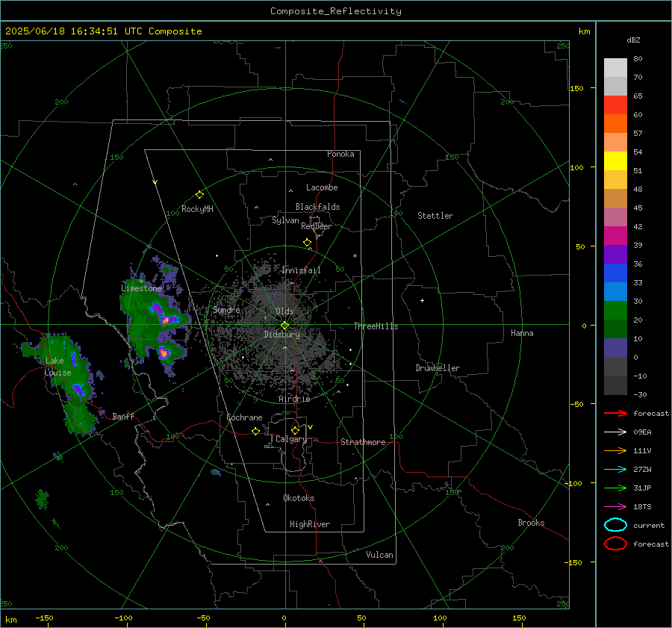Click the Sylvan label
Viewport: 672px width, 628px height.
click(x=285, y=220)
